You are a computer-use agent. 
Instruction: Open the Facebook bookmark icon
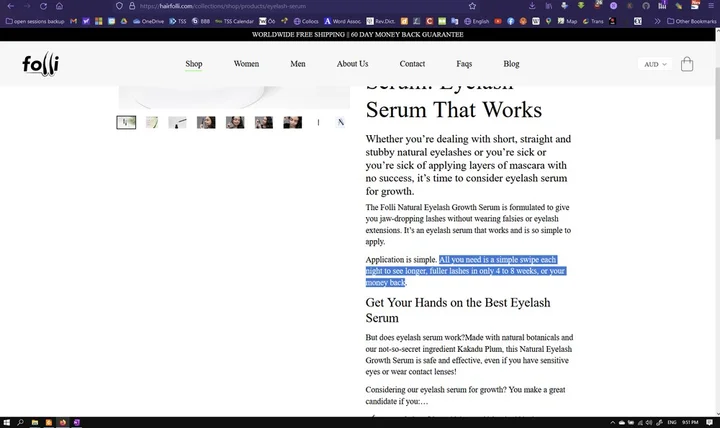point(511,21)
